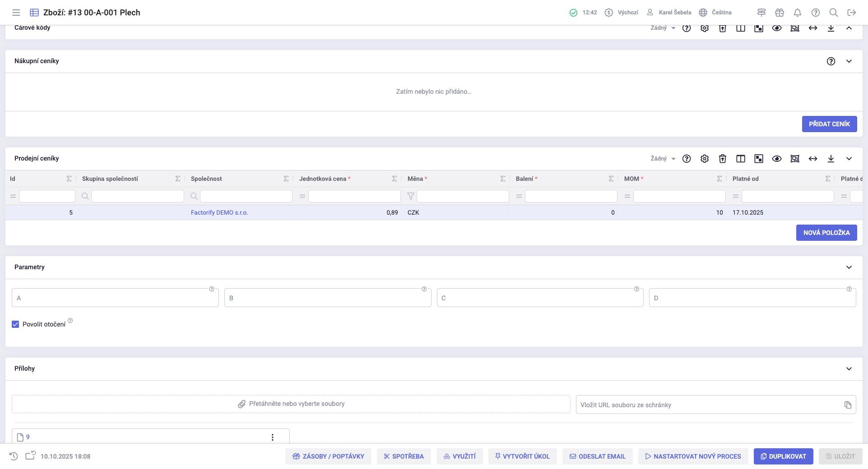Click the ODESLAT EMAIL button
The width and height of the screenshot is (868, 469).
click(x=597, y=456)
